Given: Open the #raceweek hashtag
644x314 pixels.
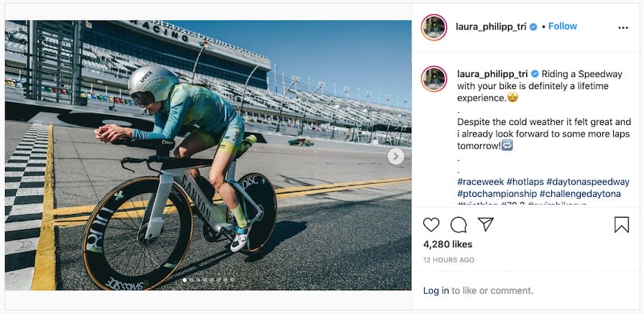Looking at the screenshot, I should [480, 182].
